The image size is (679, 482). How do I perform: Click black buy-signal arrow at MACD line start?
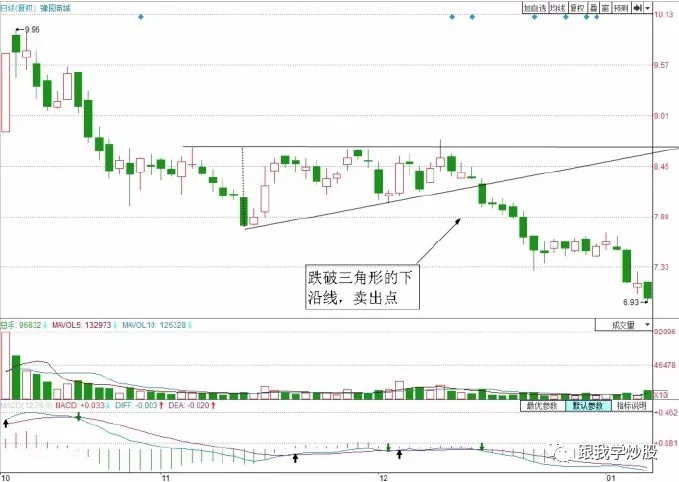(6, 423)
